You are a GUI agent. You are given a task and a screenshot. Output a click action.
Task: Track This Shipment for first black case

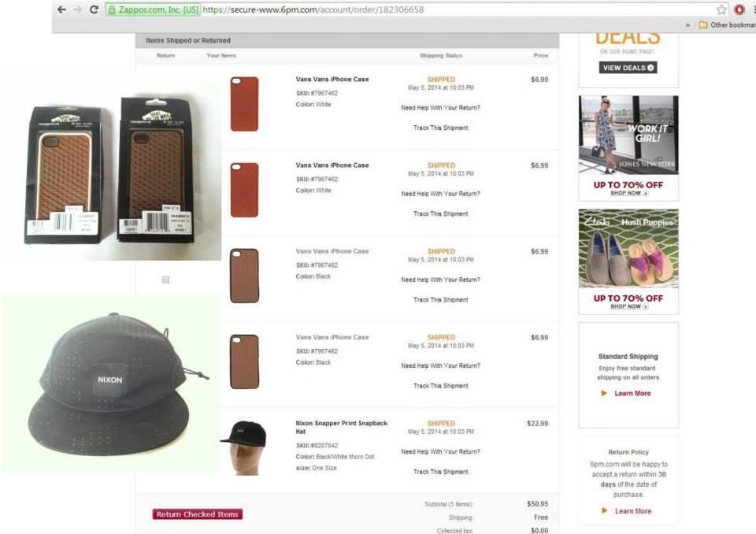[441, 299]
